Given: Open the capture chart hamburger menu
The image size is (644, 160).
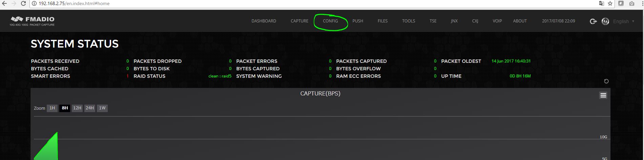Looking at the screenshot, I should click(x=603, y=95).
